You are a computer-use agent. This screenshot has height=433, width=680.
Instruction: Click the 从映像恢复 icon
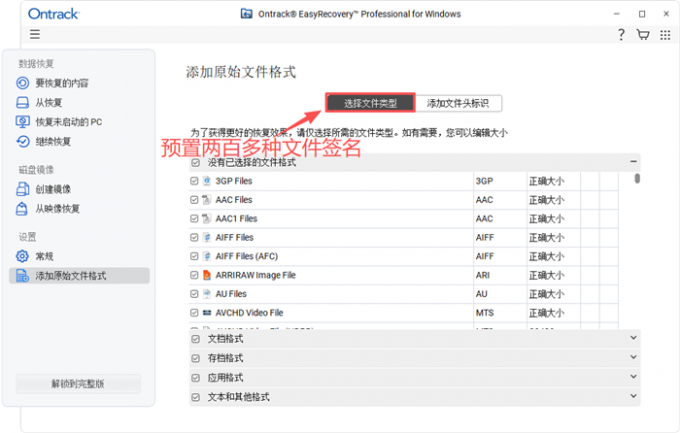[x=22, y=209]
